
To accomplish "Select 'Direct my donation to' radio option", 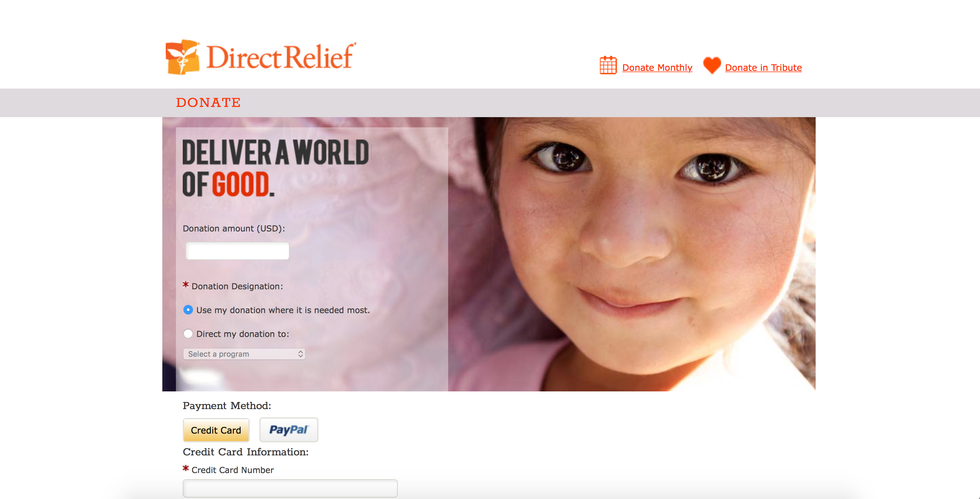I will (x=188, y=334).
